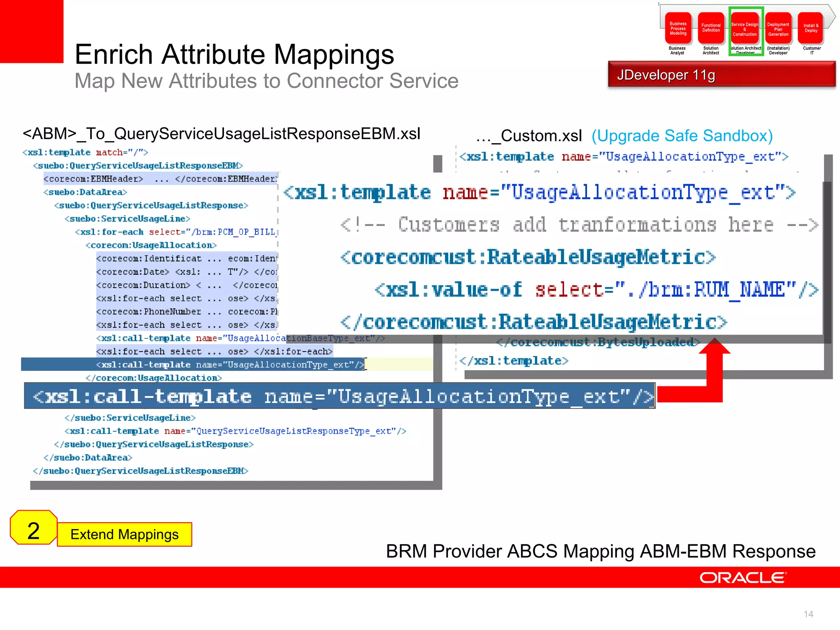Select the call-template QueryServiceUsageListResponseType_ext line
This screenshot has height=630, width=840.
point(235,431)
